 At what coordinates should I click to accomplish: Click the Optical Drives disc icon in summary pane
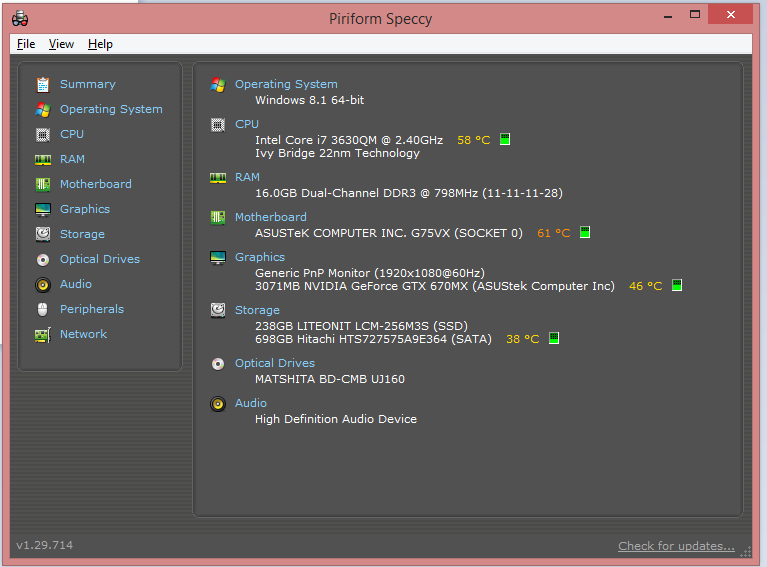click(x=218, y=364)
